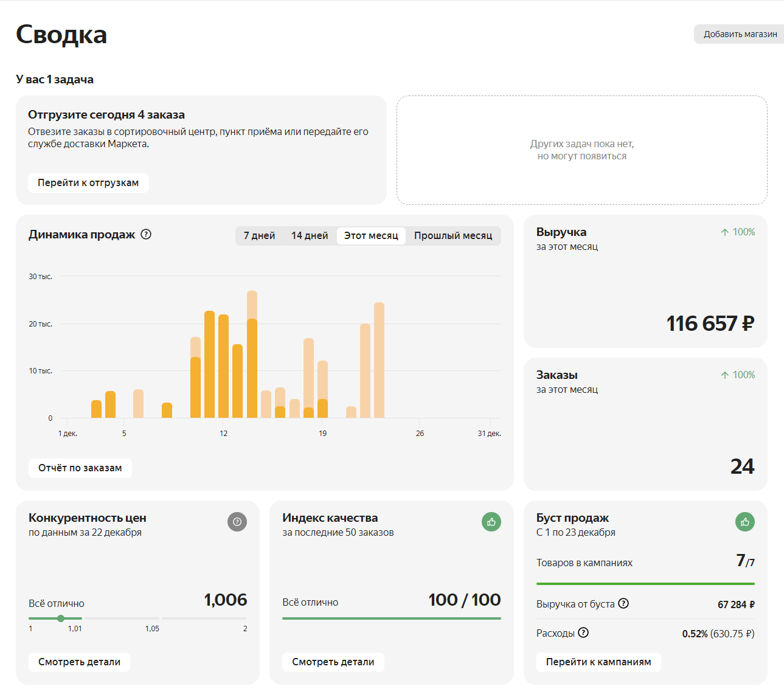Click the Добавить магазин button
This screenshot has width=784, height=689.
740,34
